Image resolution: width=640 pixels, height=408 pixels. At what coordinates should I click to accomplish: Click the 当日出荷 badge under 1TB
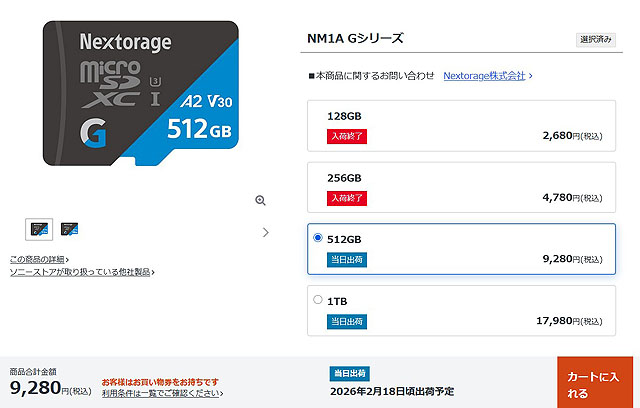click(x=345, y=321)
